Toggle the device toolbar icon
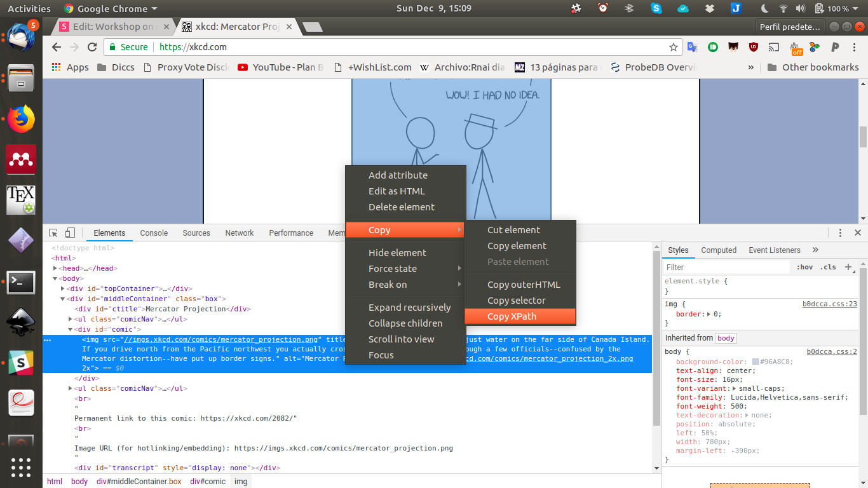Viewport: 868px width, 488px height. point(70,233)
